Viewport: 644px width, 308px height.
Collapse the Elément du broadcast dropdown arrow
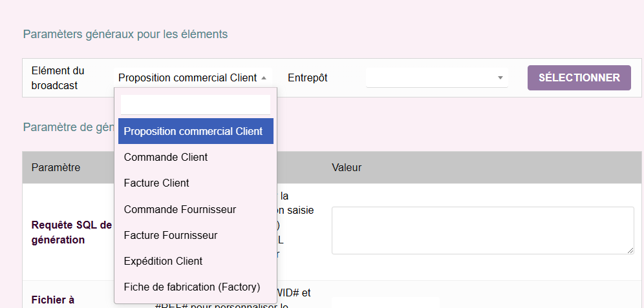[x=264, y=77]
